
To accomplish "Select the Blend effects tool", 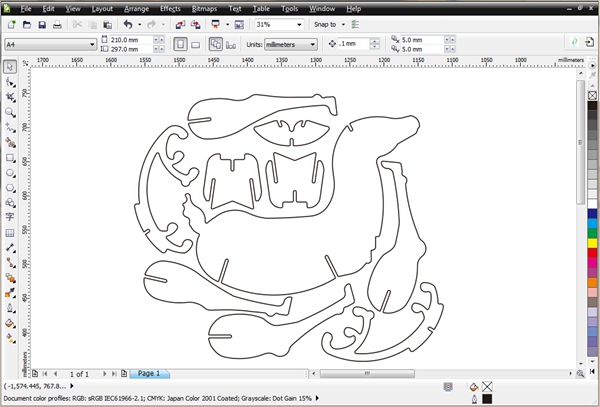I will coord(10,278).
